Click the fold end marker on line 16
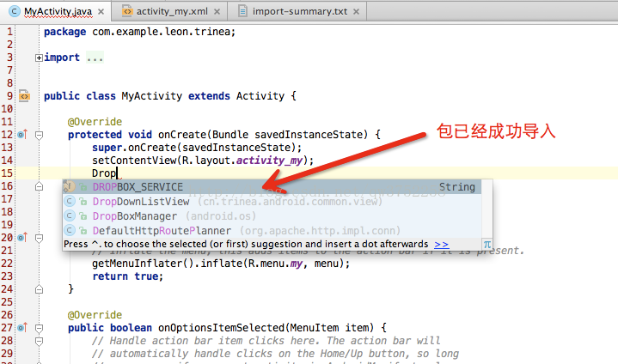This screenshot has width=618, height=364. tap(39, 186)
